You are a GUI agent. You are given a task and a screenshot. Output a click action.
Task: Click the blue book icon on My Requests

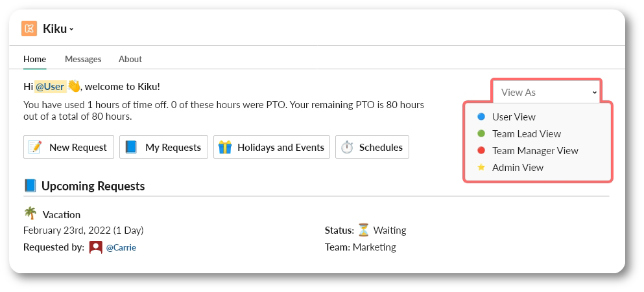pos(131,147)
